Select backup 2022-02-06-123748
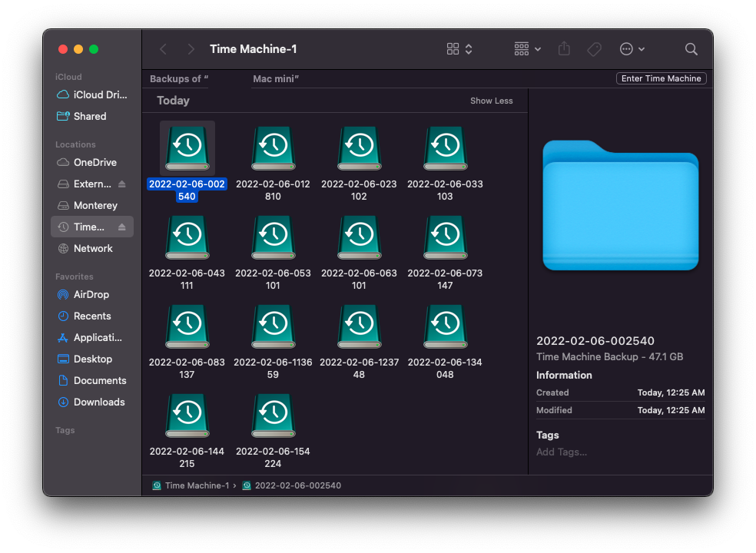The image size is (756, 553). click(359, 326)
